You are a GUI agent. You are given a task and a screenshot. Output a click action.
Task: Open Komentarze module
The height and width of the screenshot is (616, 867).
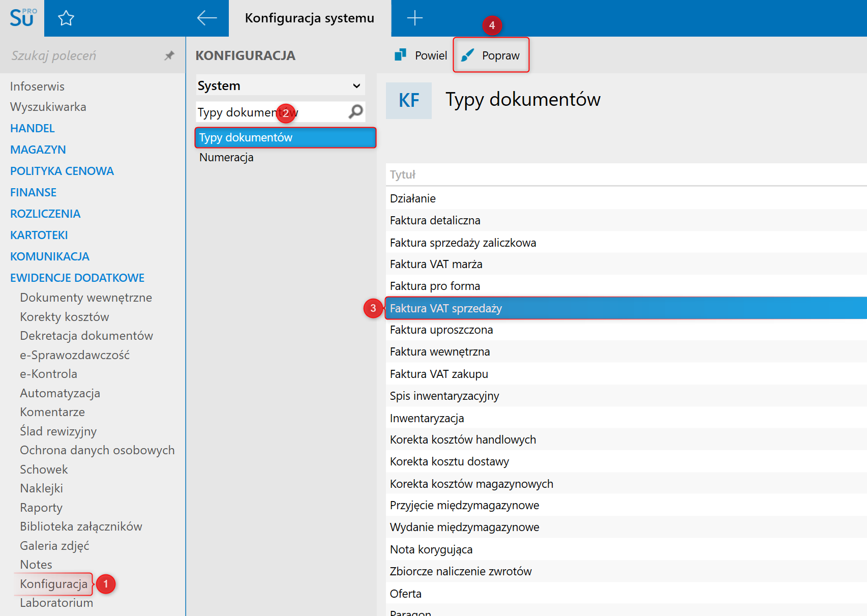point(52,412)
